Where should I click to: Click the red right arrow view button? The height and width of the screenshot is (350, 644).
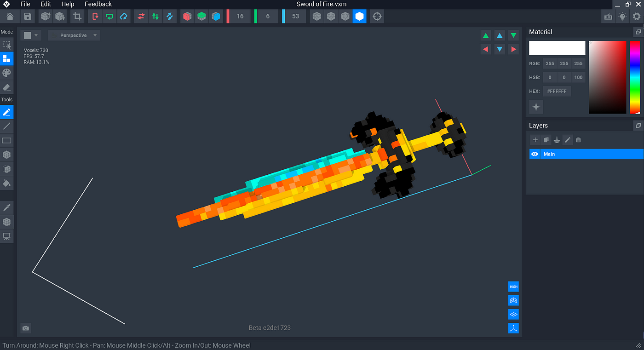tap(513, 49)
